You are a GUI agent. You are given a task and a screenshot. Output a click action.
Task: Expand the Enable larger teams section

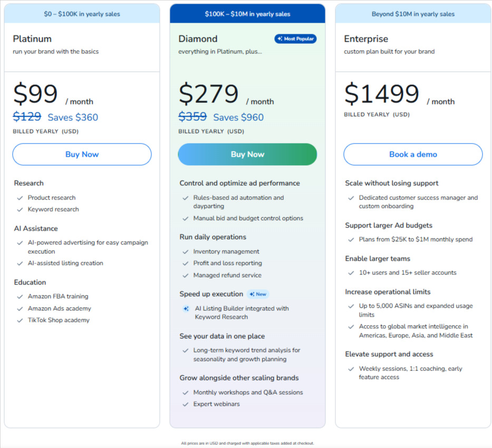point(378,259)
